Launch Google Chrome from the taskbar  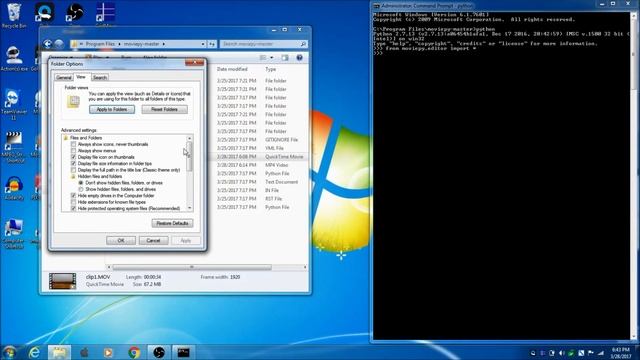134,352
